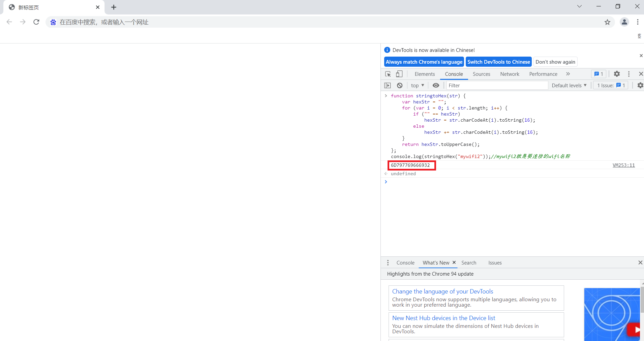The width and height of the screenshot is (644, 341).
Task: Open the console settings gear
Action: [640, 85]
